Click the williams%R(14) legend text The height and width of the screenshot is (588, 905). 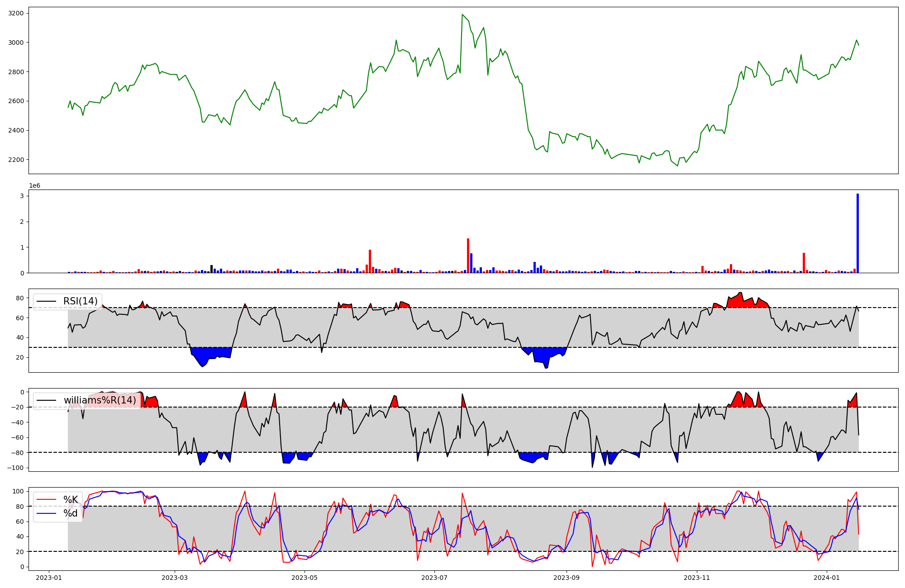tap(100, 400)
